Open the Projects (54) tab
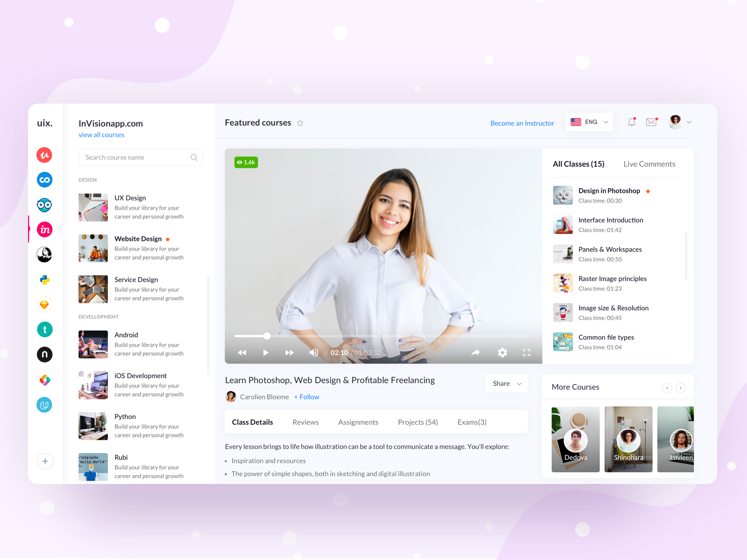The height and width of the screenshot is (560, 747). click(418, 422)
